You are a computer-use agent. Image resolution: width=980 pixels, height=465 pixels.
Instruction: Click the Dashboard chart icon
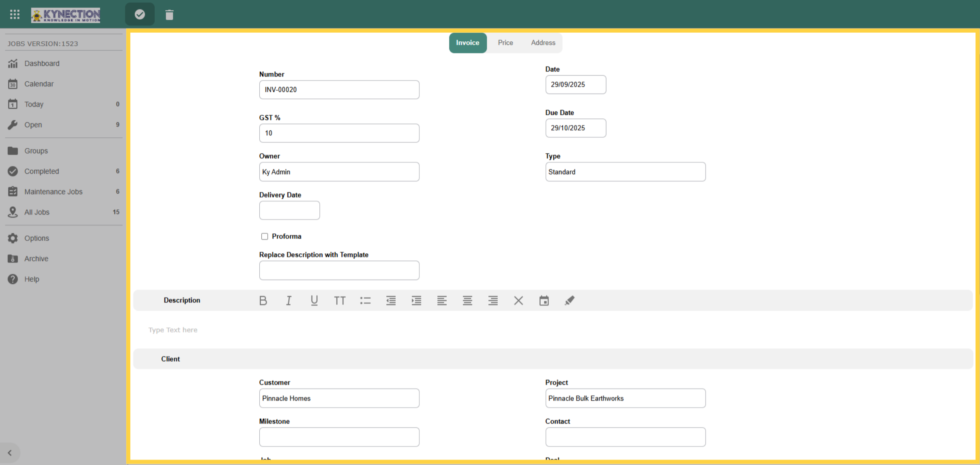click(x=13, y=63)
